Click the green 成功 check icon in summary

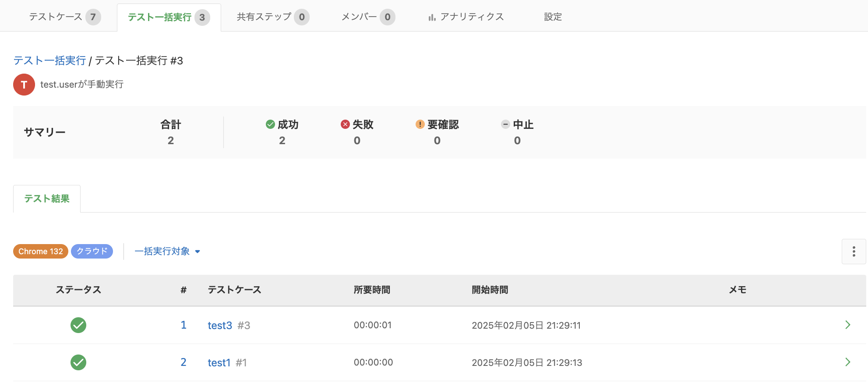tap(270, 124)
